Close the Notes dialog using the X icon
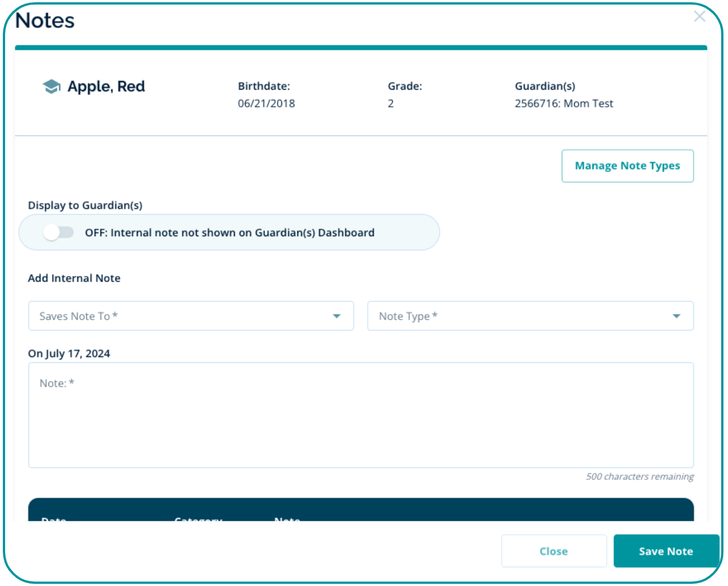 (x=699, y=16)
